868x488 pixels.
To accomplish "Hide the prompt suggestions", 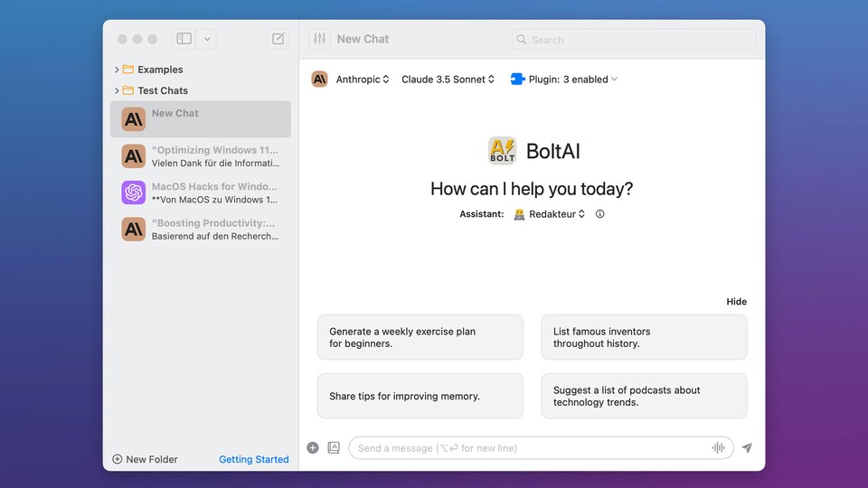I will coord(736,302).
